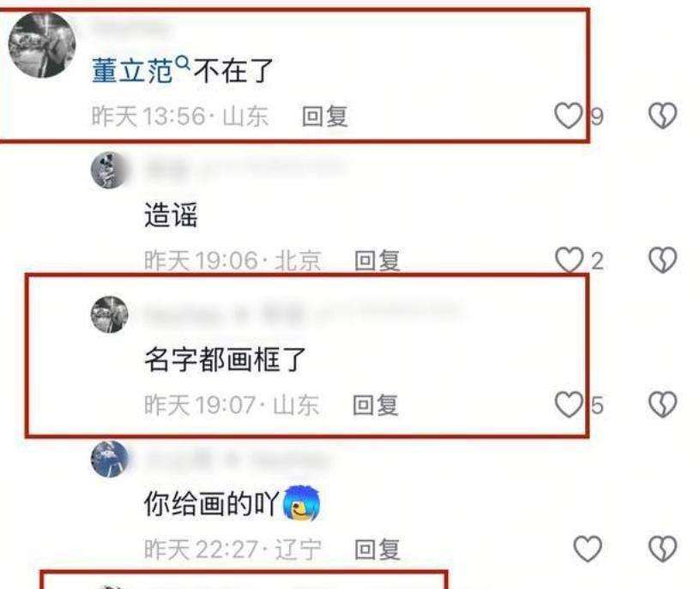Reply to the 昨天 22:27 辽宁 comment
700x589 pixels.
click(377, 550)
